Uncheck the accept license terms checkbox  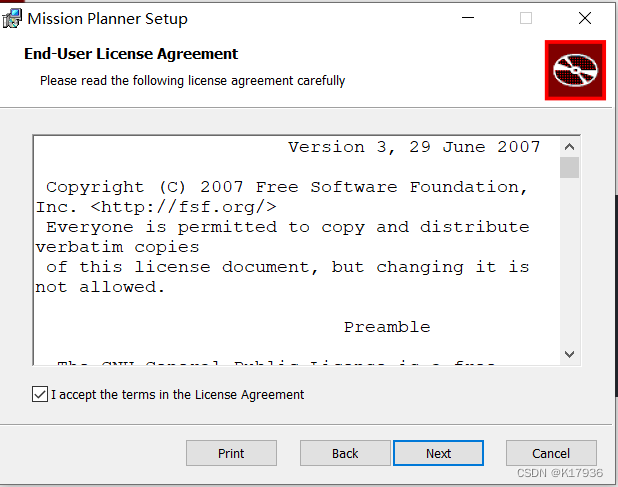(x=39, y=395)
